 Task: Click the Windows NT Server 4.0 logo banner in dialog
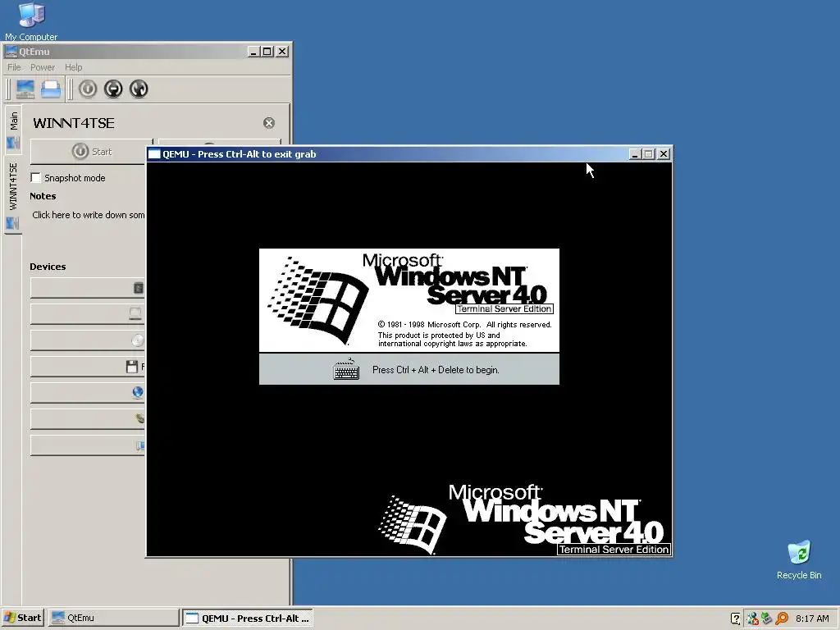409,300
